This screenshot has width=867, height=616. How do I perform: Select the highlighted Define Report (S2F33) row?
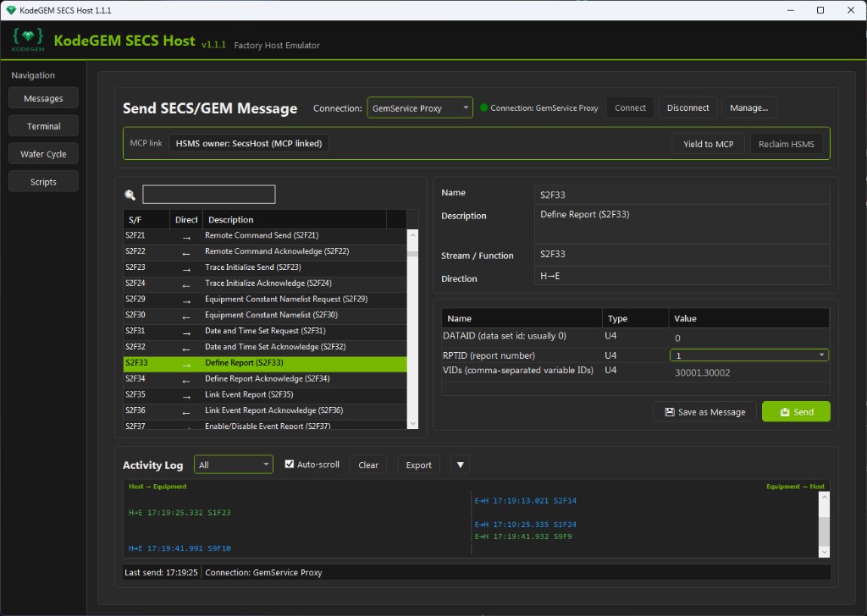(x=265, y=363)
